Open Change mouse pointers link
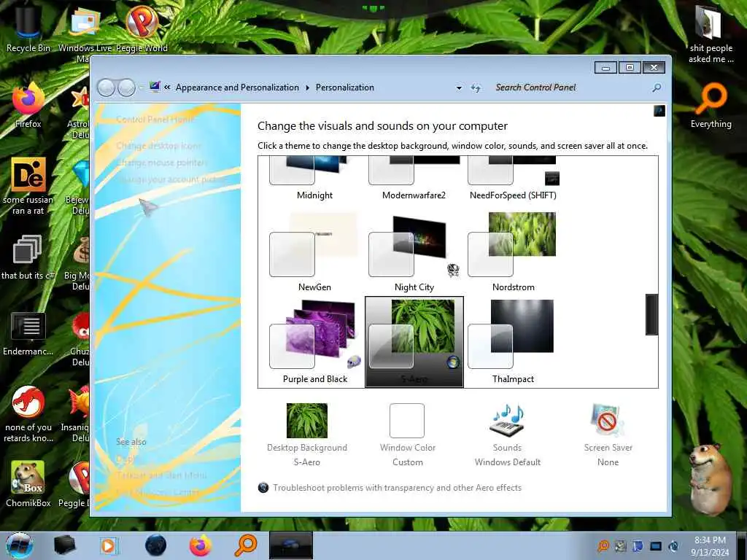Viewport: 747px width, 560px height. tap(161, 163)
